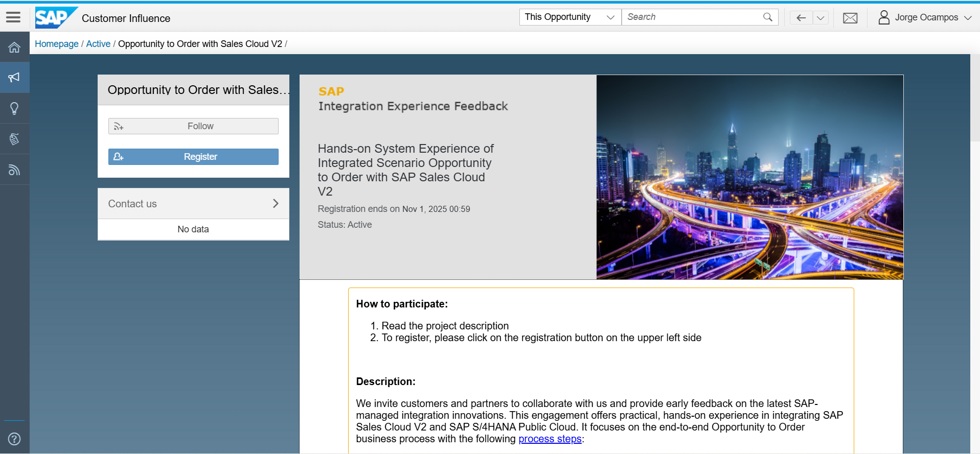Click the search magnifier icon
Image resolution: width=980 pixels, height=454 pixels.
coord(767,17)
